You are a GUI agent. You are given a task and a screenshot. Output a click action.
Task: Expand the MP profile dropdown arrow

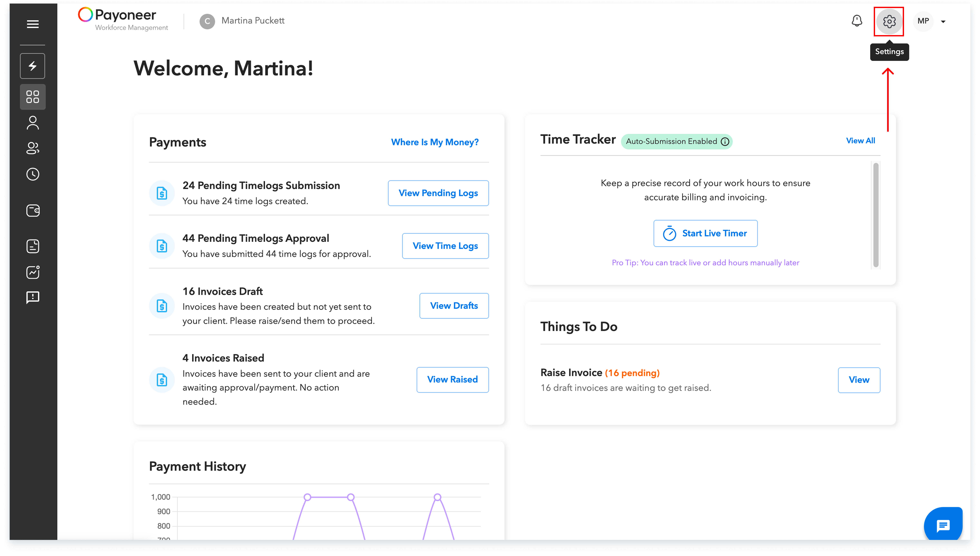943,21
